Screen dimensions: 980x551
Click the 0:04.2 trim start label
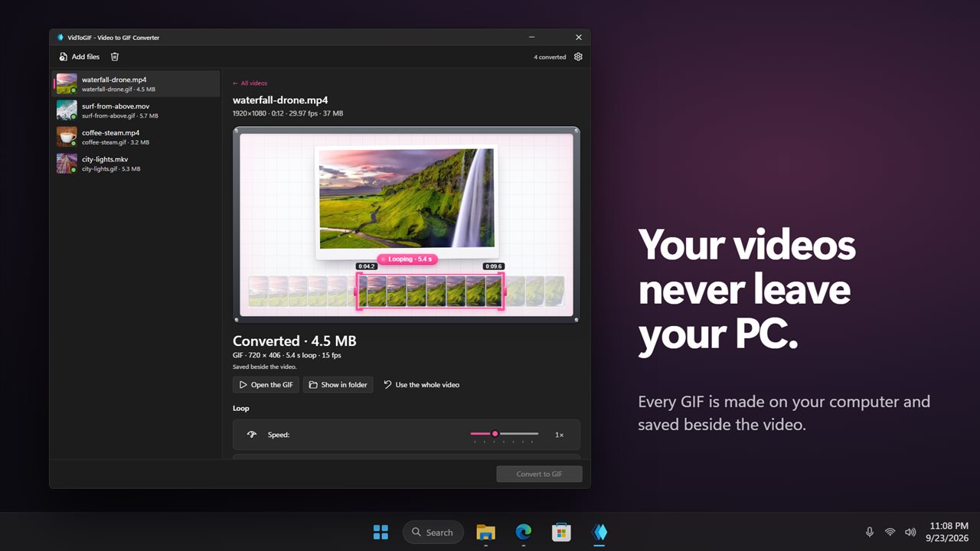pos(366,266)
